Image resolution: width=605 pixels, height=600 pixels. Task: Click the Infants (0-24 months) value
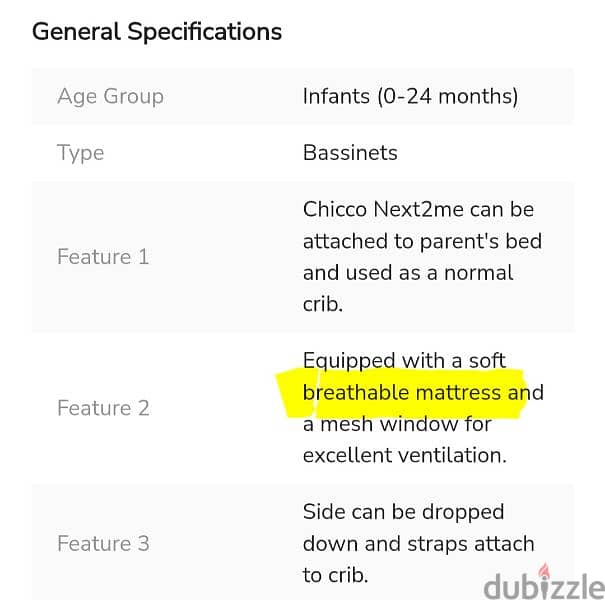411,96
